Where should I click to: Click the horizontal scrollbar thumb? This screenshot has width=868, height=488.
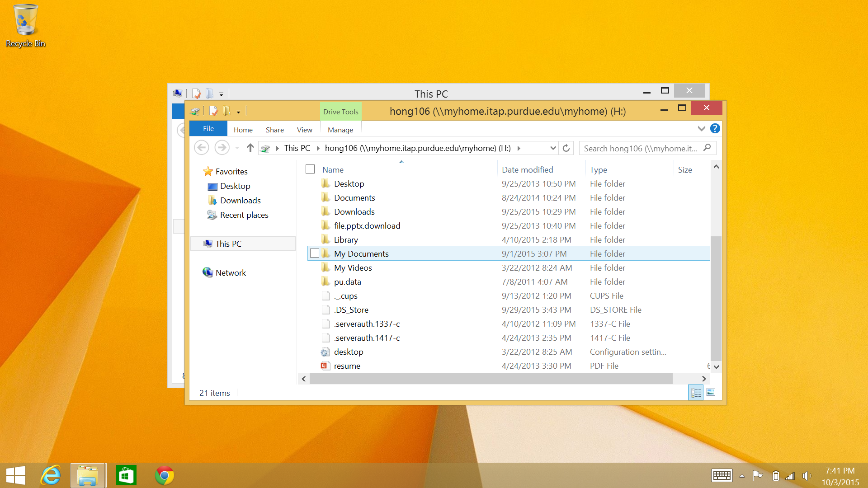coord(491,379)
